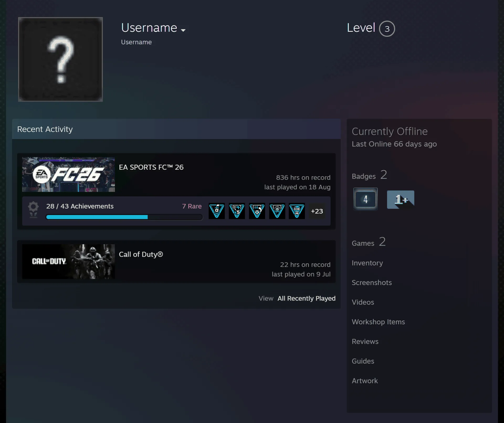Click the Currently Offline status heading
Screen dimensions: 504x423
[x=390, y=131]
